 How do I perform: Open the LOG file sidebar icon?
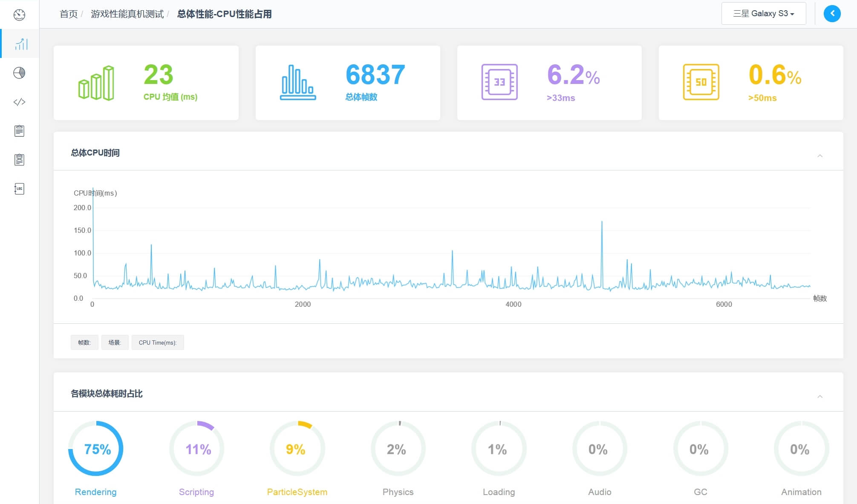[x=19, y=189]
